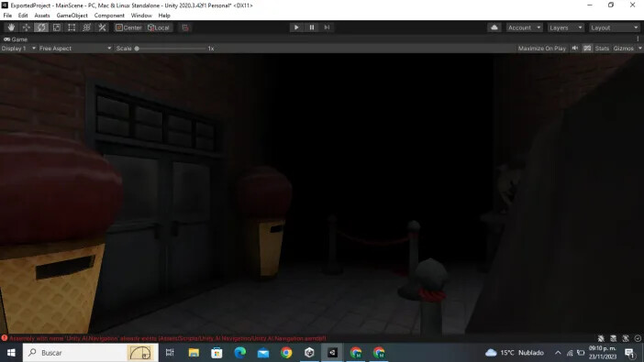This screenshot has height=362, width=644.
Task: Open the GameObject menu
Action: [72, 16]
